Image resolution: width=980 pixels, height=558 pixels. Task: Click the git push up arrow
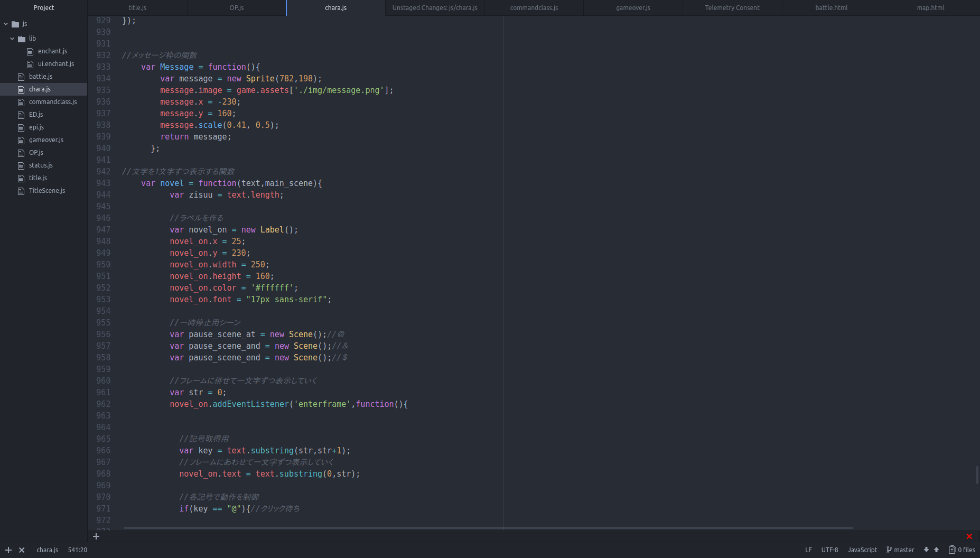(936, 550)
